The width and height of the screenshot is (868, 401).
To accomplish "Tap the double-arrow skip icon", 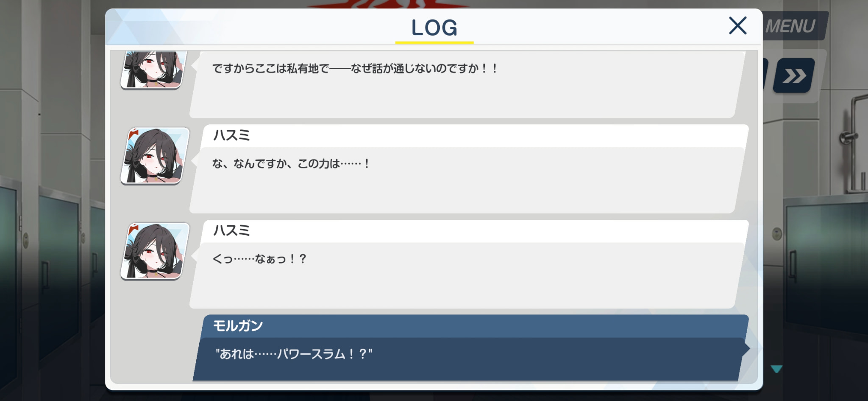I will tap(794, 76).
